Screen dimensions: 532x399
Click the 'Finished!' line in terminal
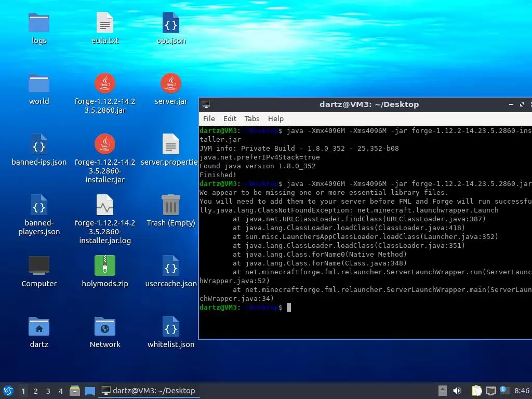point(218,175)
